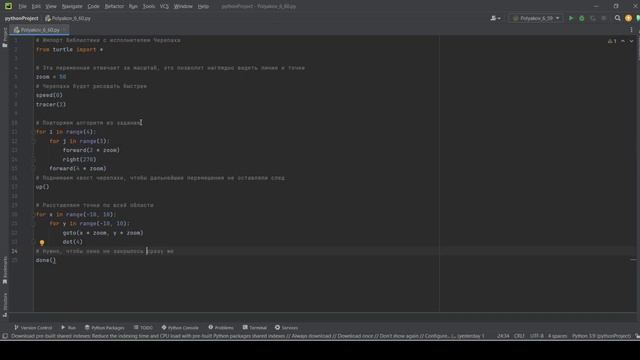
Task: Click the 'up()' code line
Action: click(x=42, y=187)
